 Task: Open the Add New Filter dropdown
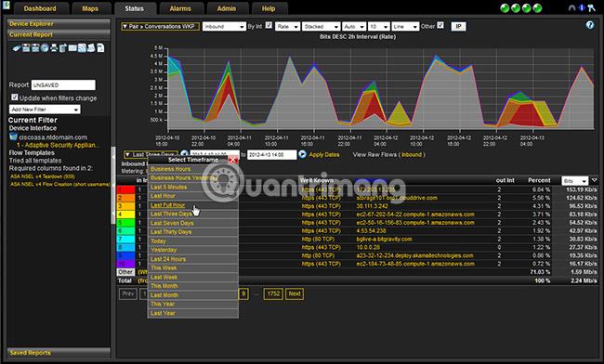tap(45, 110)
